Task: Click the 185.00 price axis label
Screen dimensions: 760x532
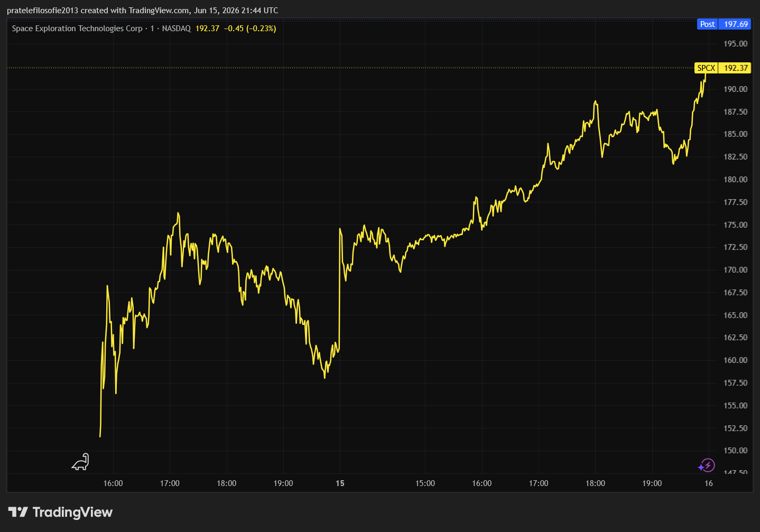Action: [x=736, y=134]
